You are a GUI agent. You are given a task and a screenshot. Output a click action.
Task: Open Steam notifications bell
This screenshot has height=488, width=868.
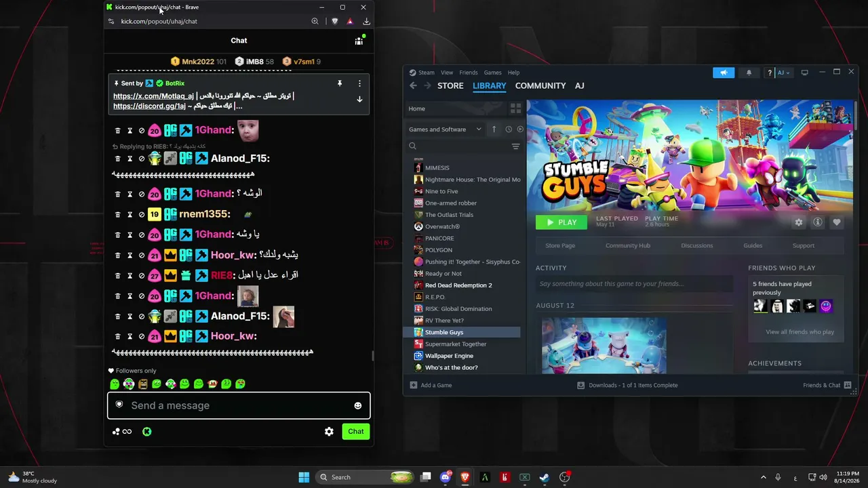click(x=749, y=73)
